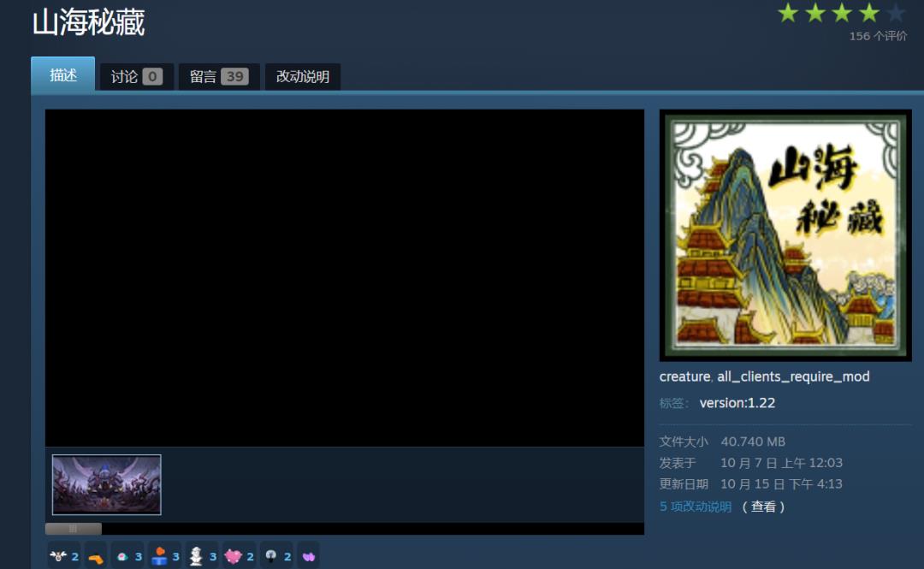Click the orange pointing hand award
Viewport: 924px width, 569px height.
pos(96,557)
